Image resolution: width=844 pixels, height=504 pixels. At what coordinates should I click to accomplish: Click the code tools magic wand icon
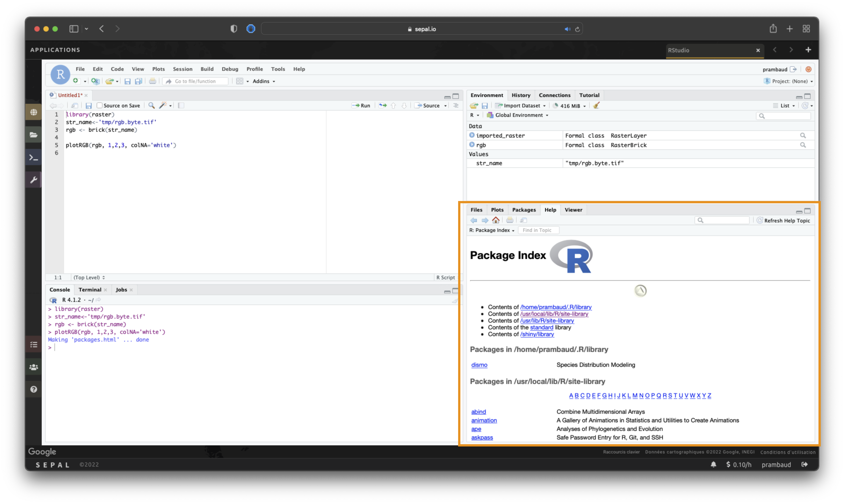tap(163, 106)
